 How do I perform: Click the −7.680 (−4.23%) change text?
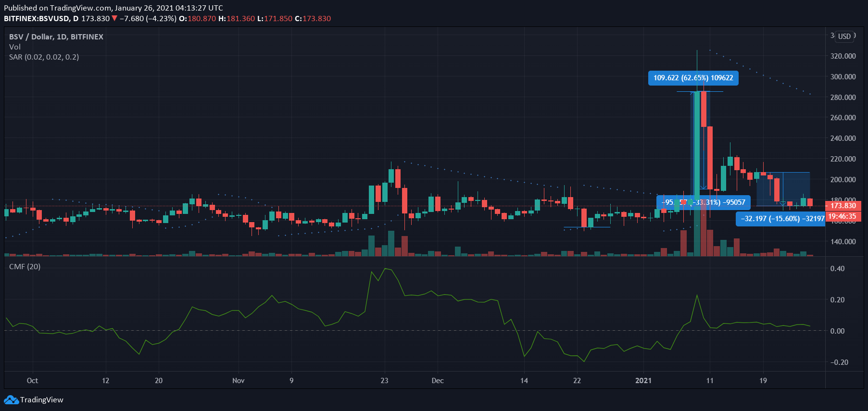(x=148, y=19)
